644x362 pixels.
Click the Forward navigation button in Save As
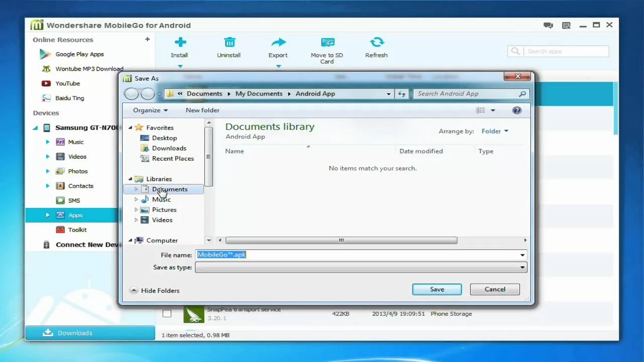coord(147,94)
